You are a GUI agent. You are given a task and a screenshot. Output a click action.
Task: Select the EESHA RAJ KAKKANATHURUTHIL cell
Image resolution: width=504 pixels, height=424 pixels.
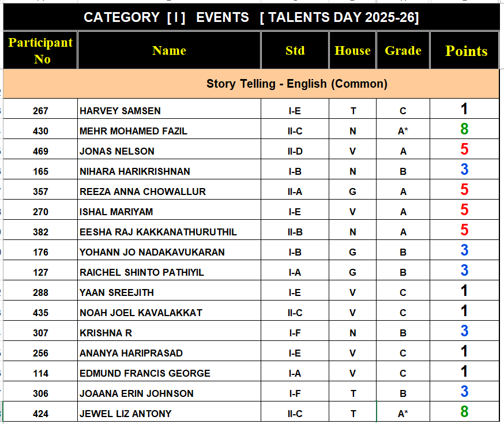pyautogui.click(x=169, y=230)
